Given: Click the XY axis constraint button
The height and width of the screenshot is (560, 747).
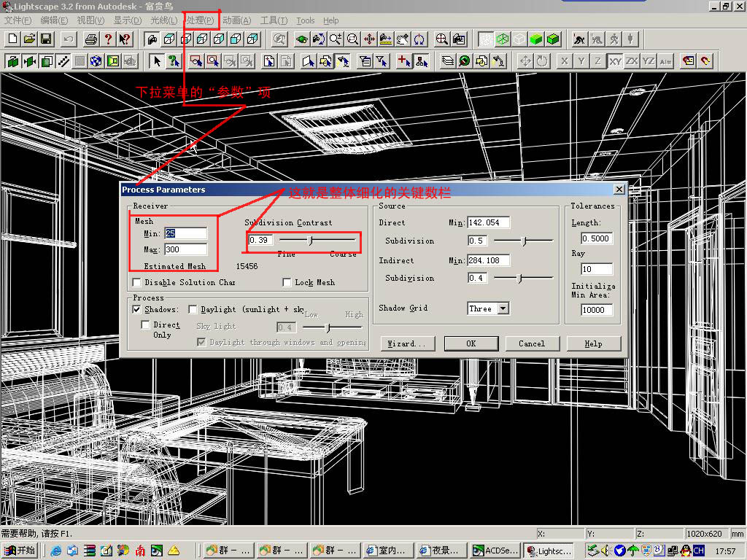Looking at the screenshot, I should [615, 61].
